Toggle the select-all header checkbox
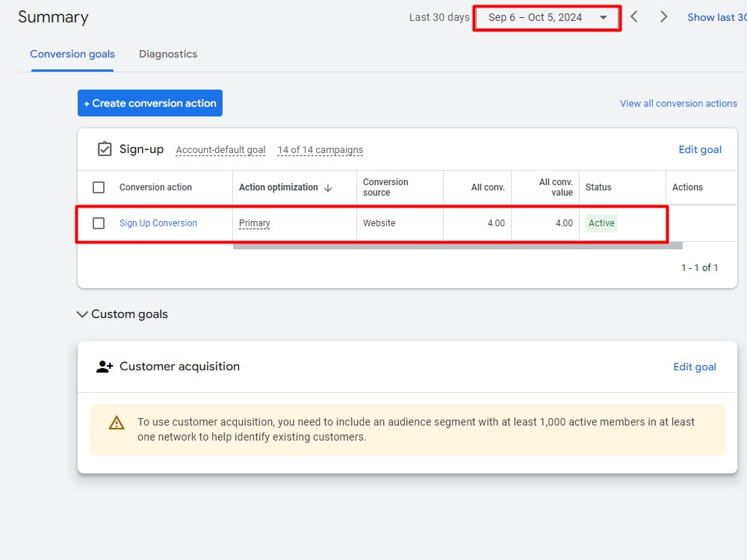 click(x=99, y=187)
